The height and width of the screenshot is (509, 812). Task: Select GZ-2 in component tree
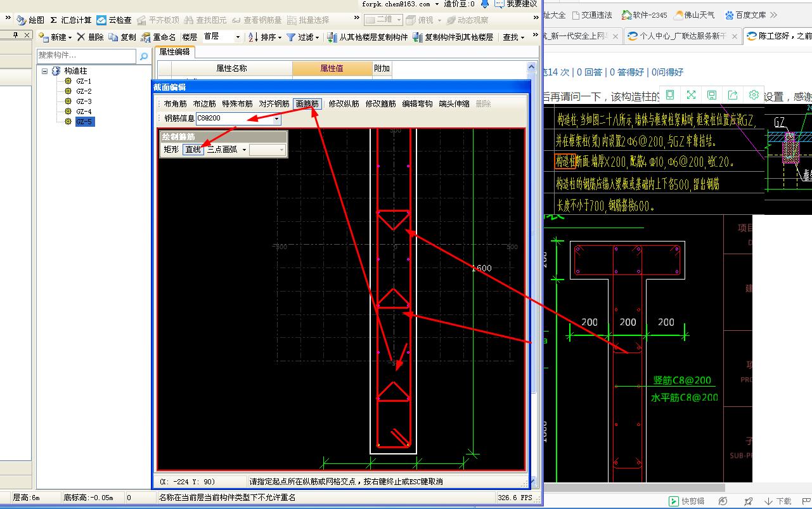pyautogui.click(x=84, y=92)
